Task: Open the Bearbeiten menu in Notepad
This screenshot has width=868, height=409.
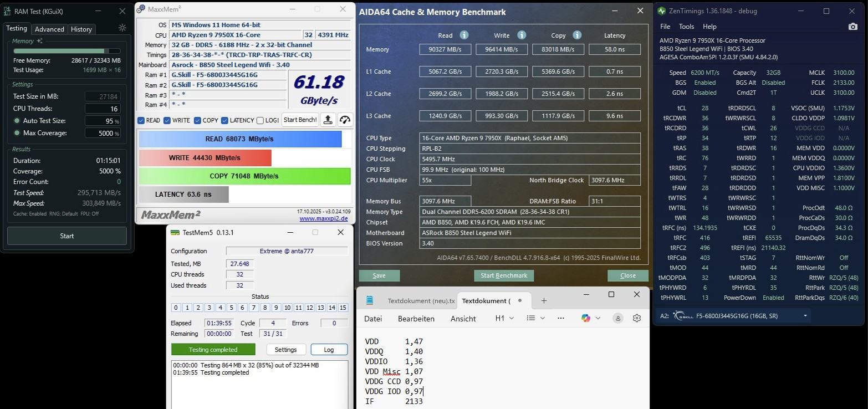Action: 416,318
